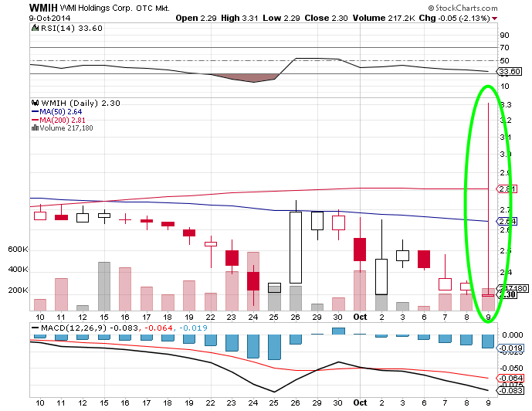Select the WMIH ticker symbol in the header
The image size is (532, 411).
click(43, 8)
